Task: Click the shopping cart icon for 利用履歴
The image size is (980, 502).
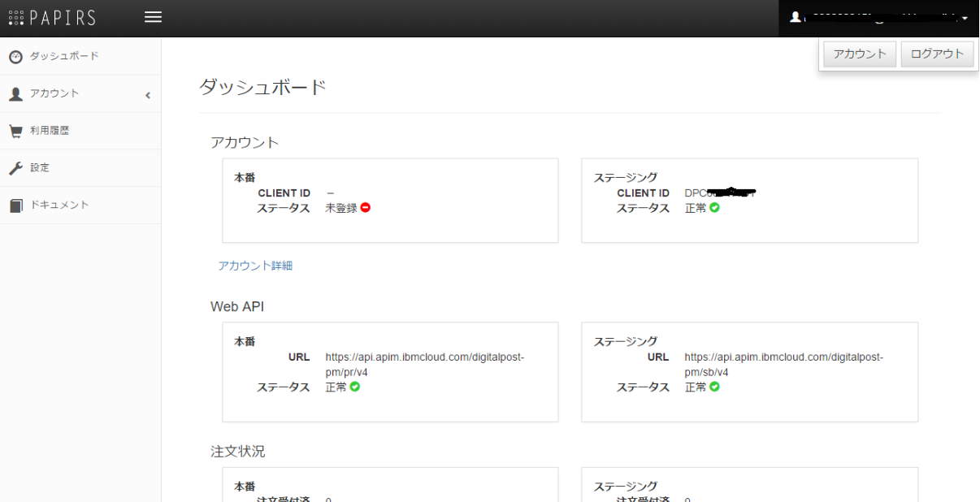Action: [15, 131]
